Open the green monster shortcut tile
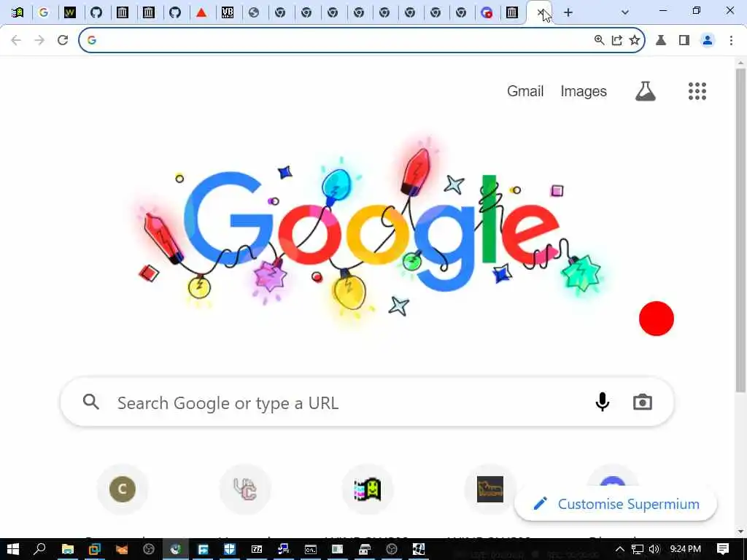The image size is (747, 560). (x=368, y=489)
